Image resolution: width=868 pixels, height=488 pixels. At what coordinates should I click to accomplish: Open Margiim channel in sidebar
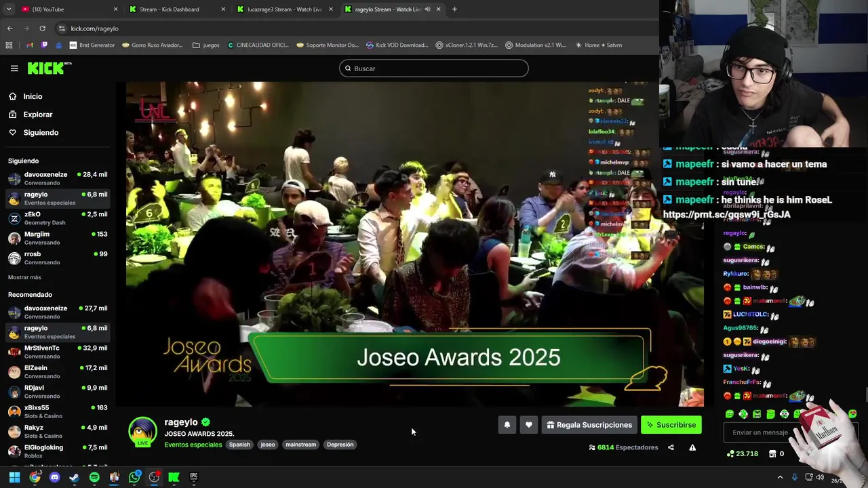[x=58, y=238]
